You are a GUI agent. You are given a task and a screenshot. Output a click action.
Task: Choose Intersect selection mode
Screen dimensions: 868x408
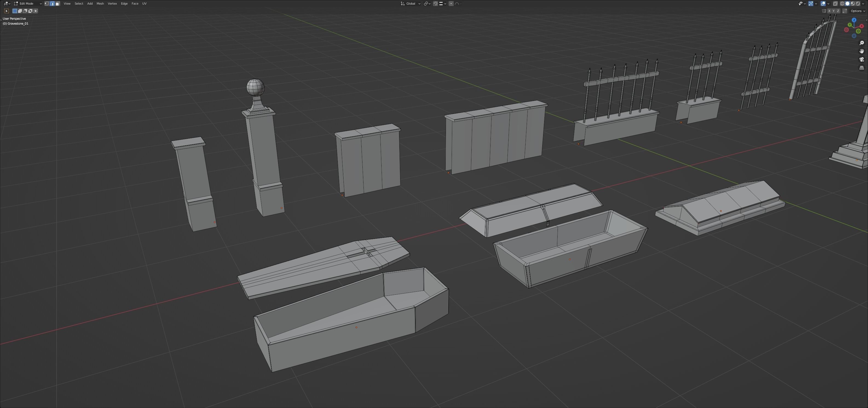click(x=35, y=11)
